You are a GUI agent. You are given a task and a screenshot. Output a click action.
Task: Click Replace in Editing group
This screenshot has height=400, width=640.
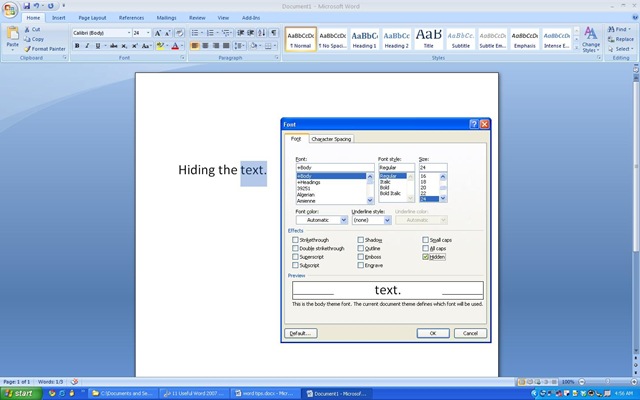coord(621,39)
